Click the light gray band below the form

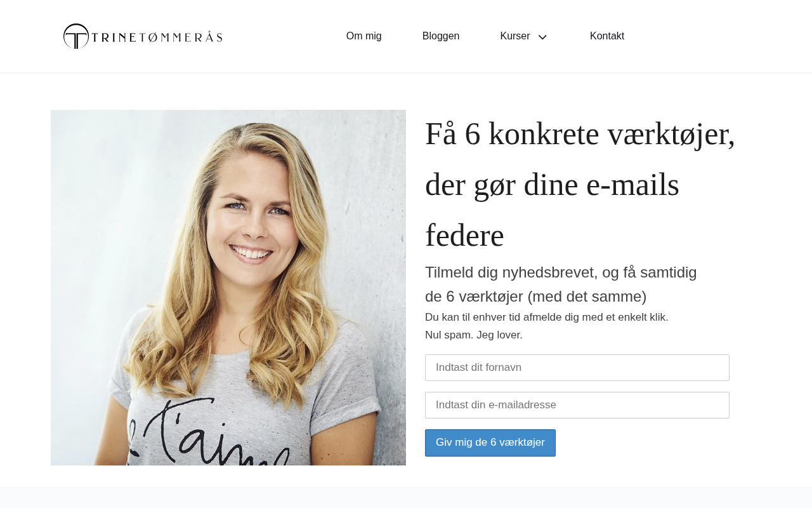pos(406,497)
